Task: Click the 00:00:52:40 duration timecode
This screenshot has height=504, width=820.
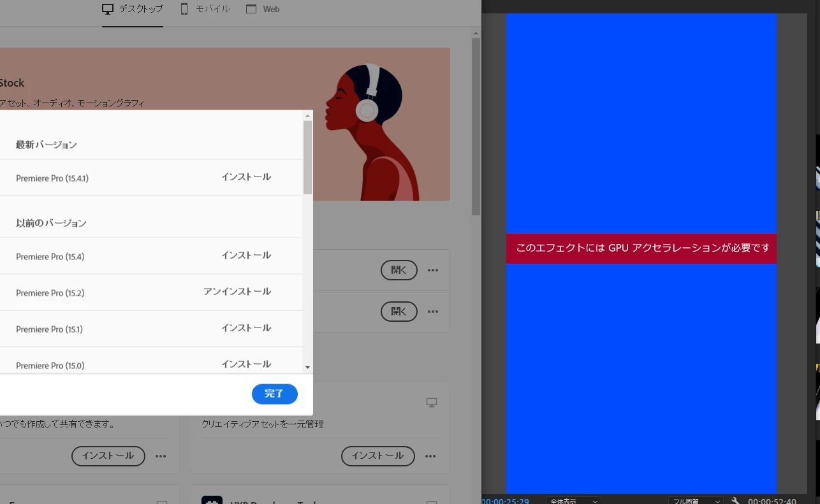Action: pyautogui.click(x=772, y=501)
